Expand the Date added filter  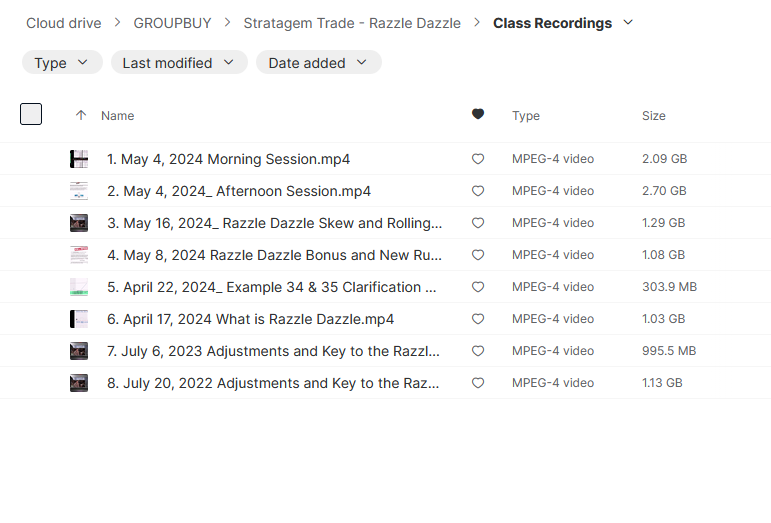coord(318,63)
